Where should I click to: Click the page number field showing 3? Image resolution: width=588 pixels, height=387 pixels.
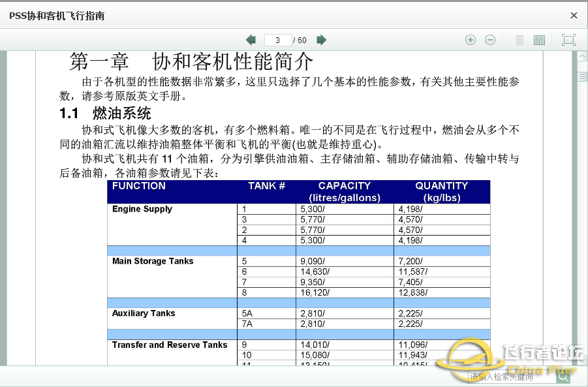pos(278,40)
